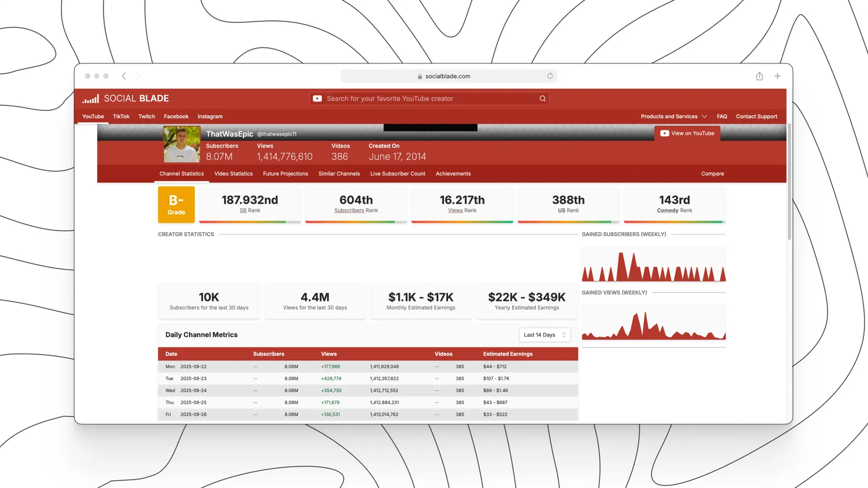Click the View on YouTube button
Image resolution: width=868 pixels, height=488 pixels.
687,133
